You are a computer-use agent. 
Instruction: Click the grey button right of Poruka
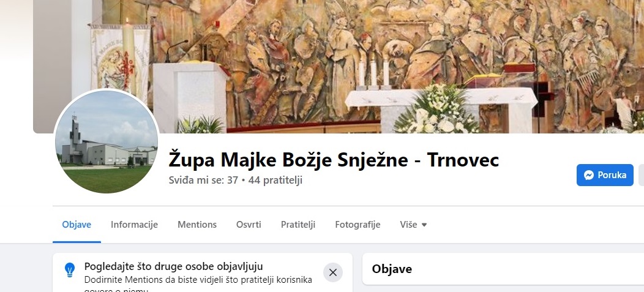coord(641,175)
